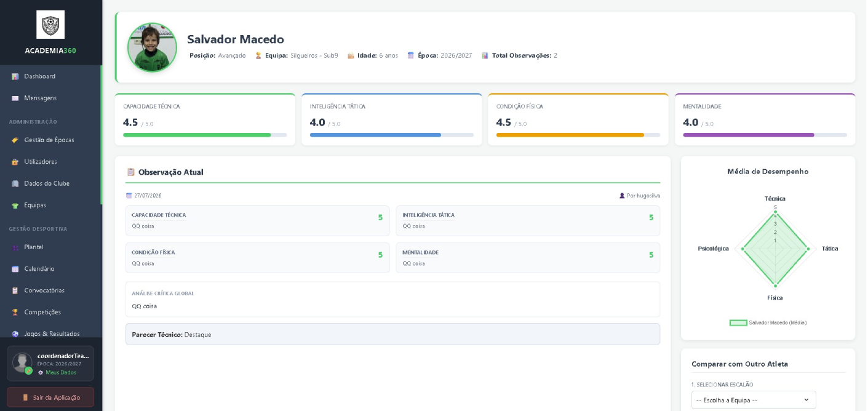Click the cake icon next to Idade
The image size is (868, 411).
351,55
